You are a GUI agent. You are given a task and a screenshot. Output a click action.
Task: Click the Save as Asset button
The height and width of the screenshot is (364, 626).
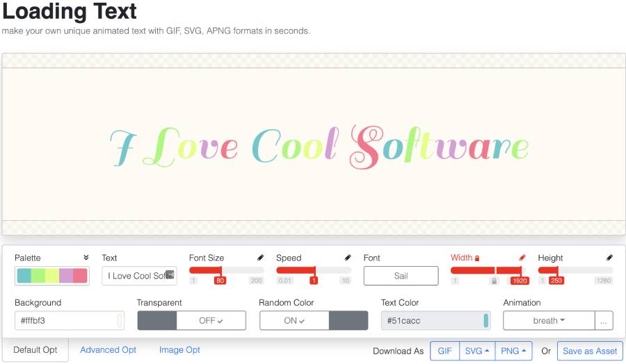point(590,351)
